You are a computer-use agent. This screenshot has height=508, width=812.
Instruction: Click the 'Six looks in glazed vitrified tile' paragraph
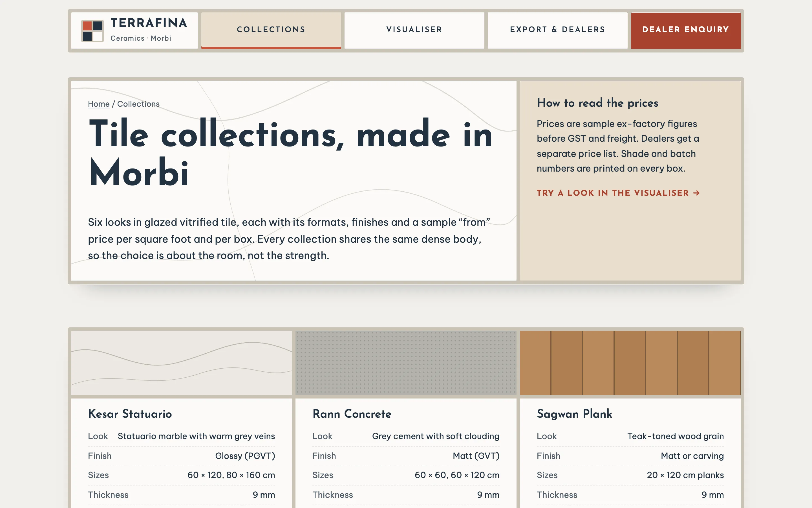(289, 239)
